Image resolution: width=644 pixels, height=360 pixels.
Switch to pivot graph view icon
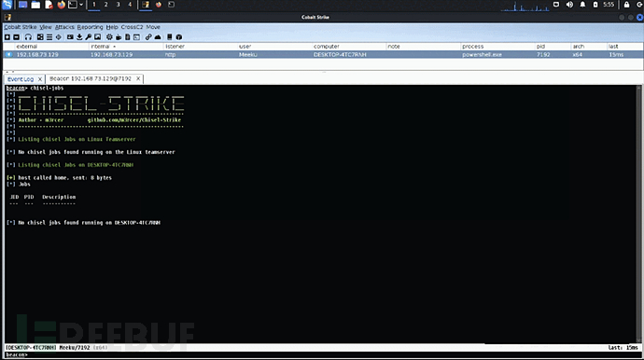click(x=40, y=37)
